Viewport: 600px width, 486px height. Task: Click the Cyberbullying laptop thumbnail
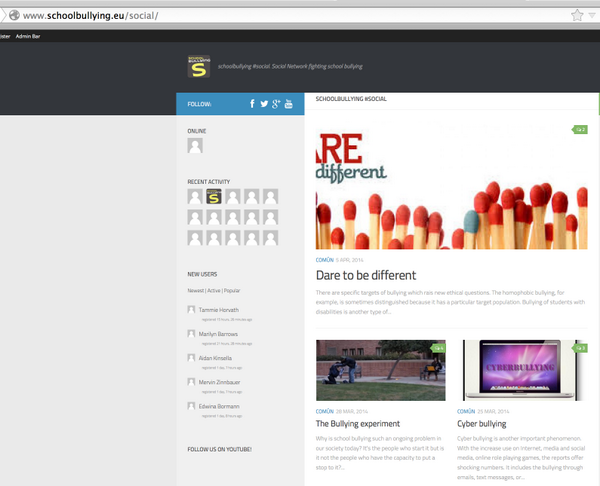[x=522, y=370]
